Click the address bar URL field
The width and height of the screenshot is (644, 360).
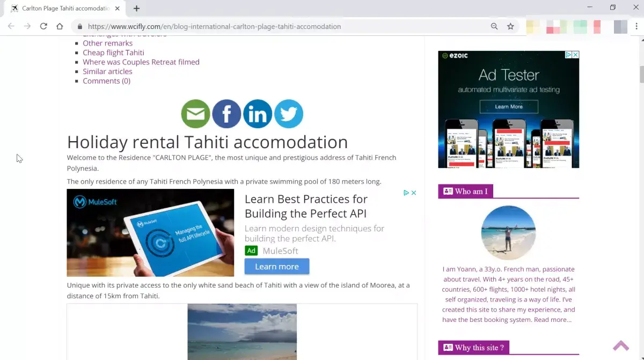[x=279, y=26]
